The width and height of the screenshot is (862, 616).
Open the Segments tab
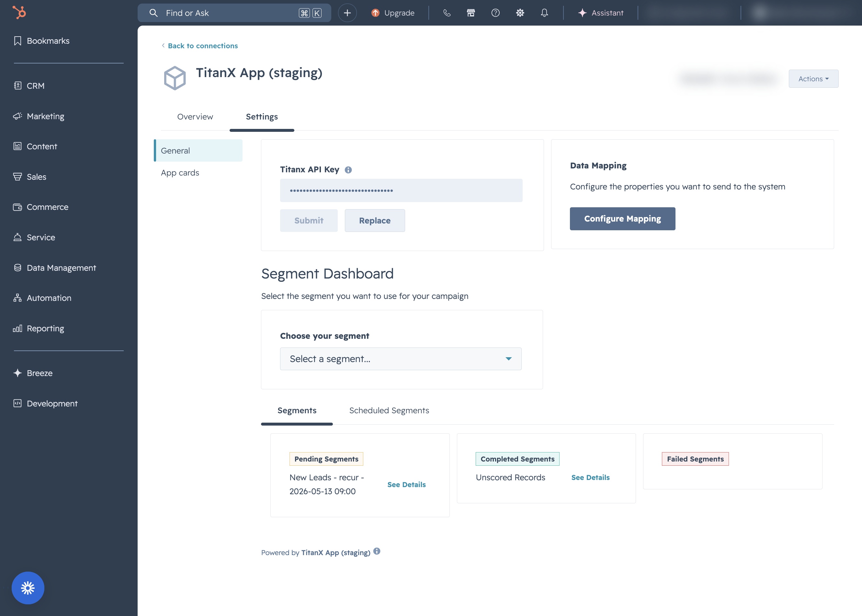(x=297, y=410)
